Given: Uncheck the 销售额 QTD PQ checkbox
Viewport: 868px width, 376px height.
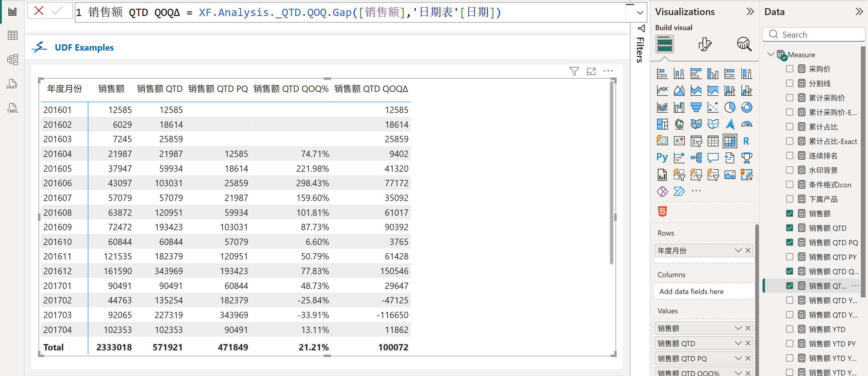Looking at the screenshot, I should tap(790, 242).
